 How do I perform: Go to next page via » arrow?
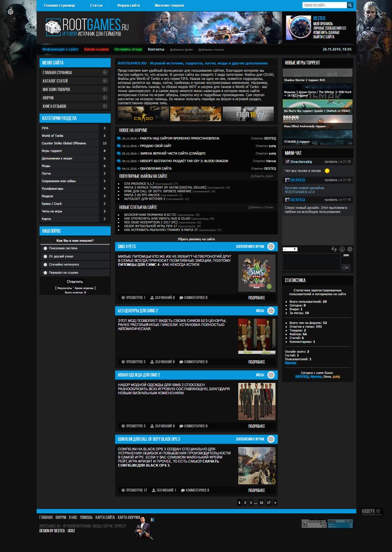point(275,503)
